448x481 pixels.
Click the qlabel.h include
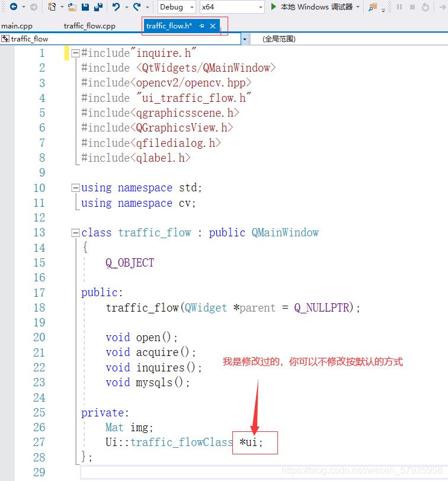click(x=160, y=158)
